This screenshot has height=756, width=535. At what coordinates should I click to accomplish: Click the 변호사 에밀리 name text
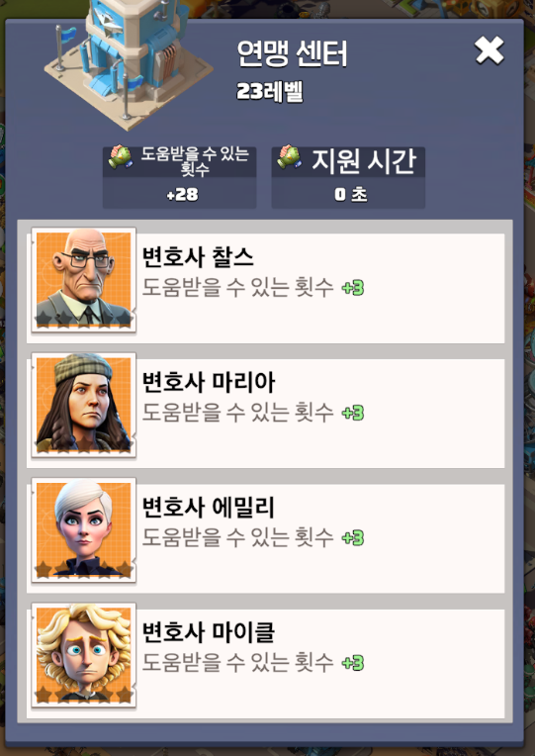209,508
